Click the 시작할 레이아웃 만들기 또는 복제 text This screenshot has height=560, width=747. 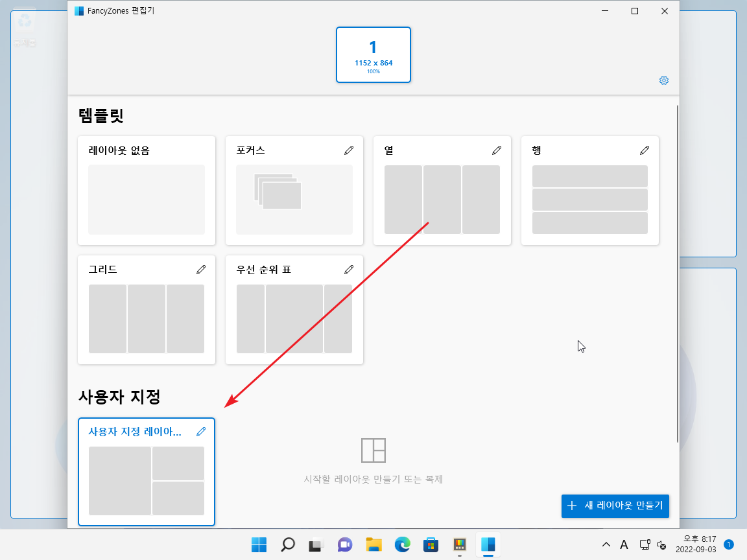pos(373,479)
